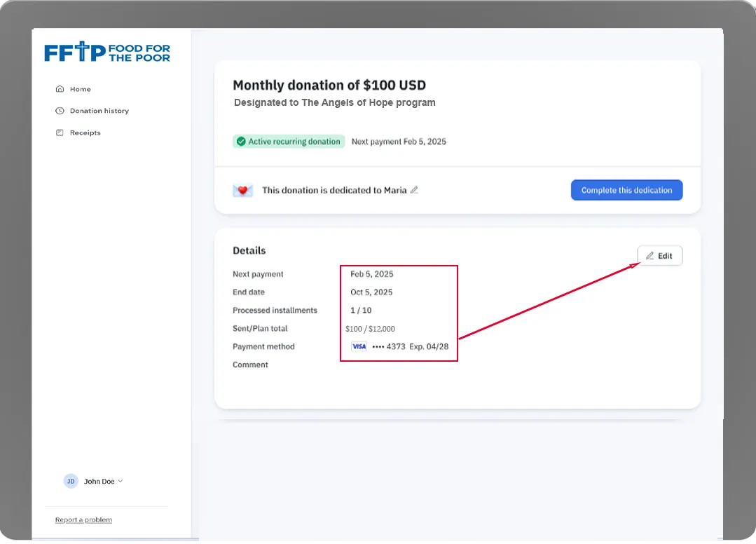Viewport: 756px width, 544px height.
Task: Click the JD avatar circle
Action: pyautogui.click(x=70, y=481)
